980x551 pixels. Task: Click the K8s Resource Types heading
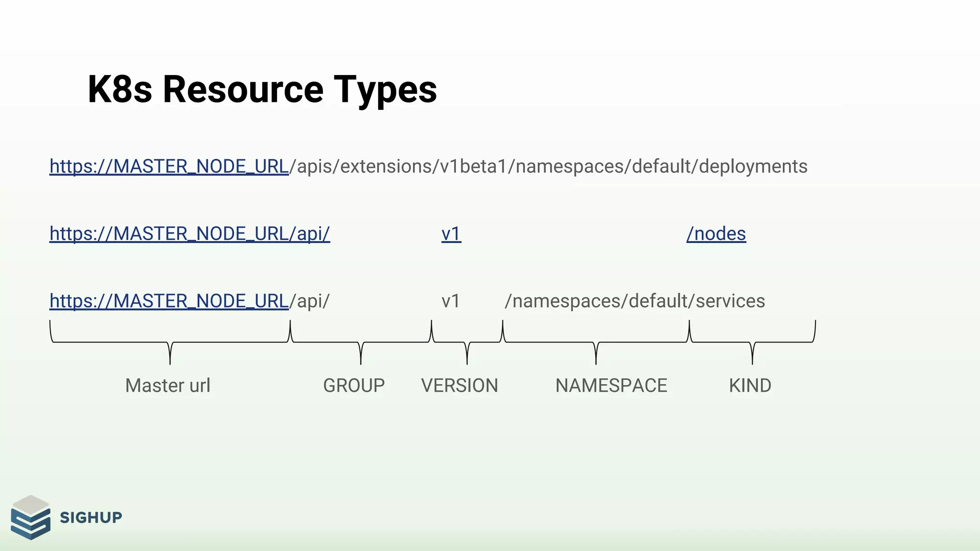point(262,89)
